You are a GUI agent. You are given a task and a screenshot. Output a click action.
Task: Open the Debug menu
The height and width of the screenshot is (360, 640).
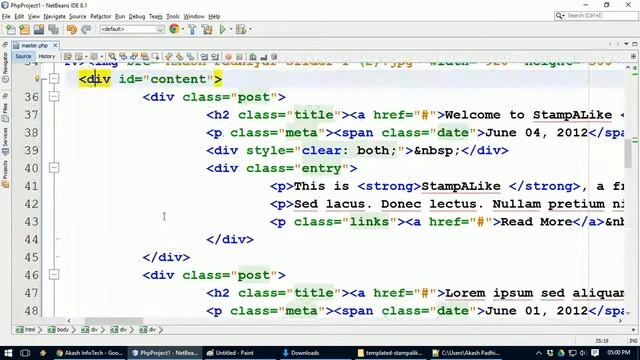(137, 16)
